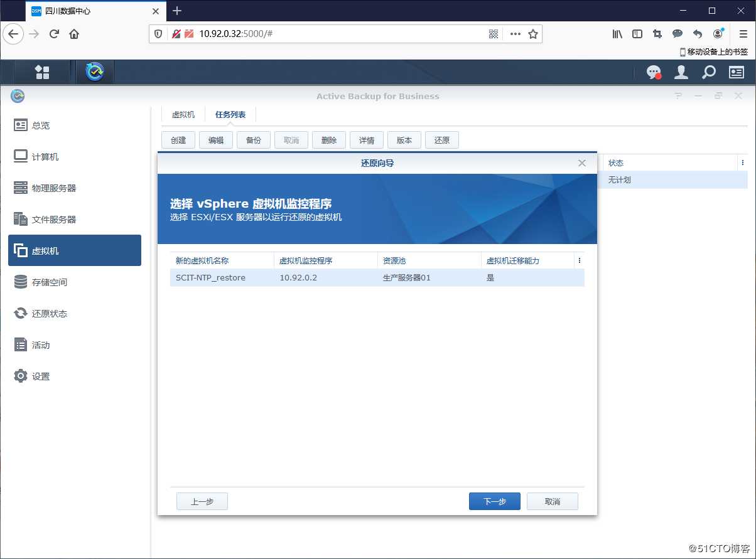The width and height of the screenshot is (756, 559).
Task: Open Active Backup help question mark
Action: pos(678,96)
